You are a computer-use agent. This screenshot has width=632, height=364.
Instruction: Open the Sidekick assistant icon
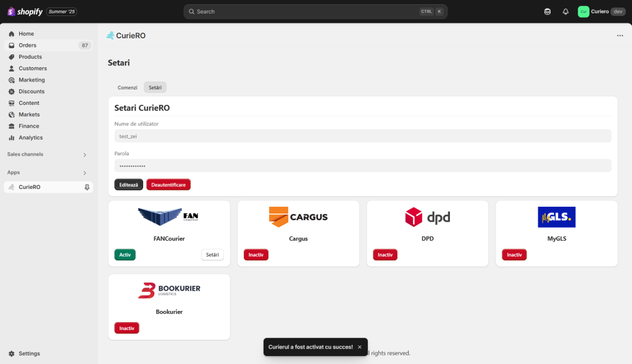tap(547, 12)
